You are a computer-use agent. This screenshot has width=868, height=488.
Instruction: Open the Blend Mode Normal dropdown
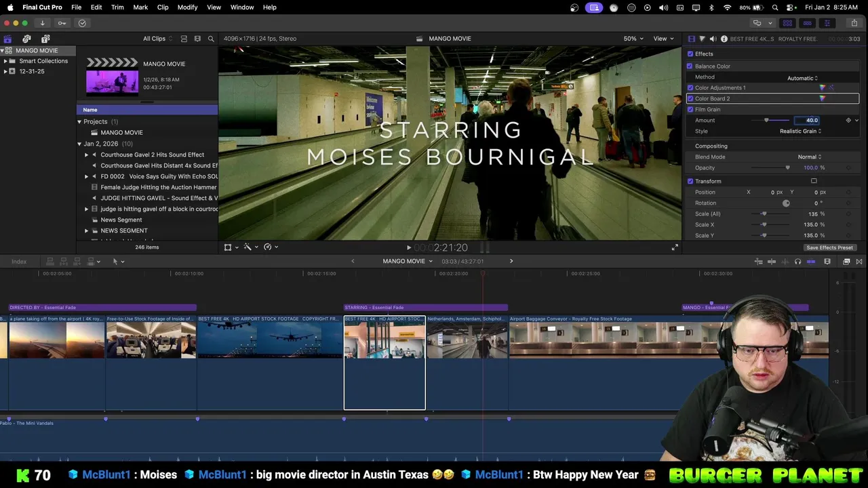810,157
